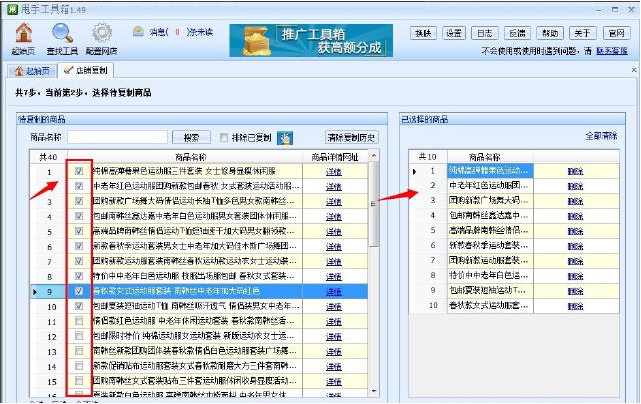Viewport: 641px width, 404px height.
Task: Check the checkbox in product row 11
Action: click(79, 321)
